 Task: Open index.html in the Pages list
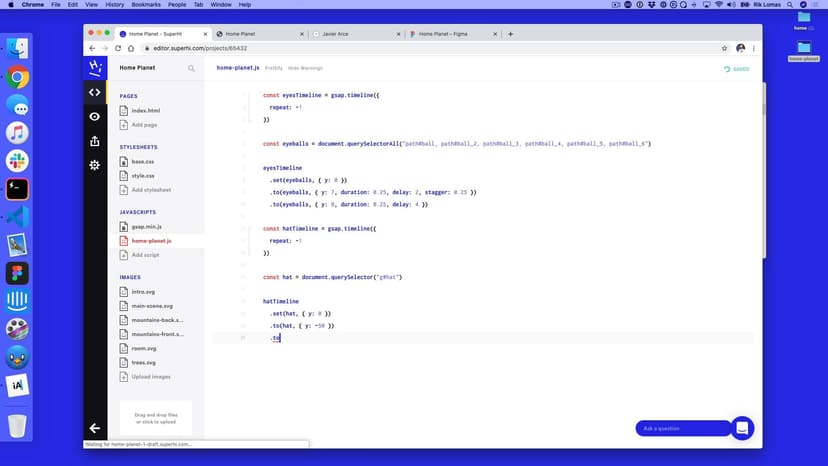coord(145,110)
